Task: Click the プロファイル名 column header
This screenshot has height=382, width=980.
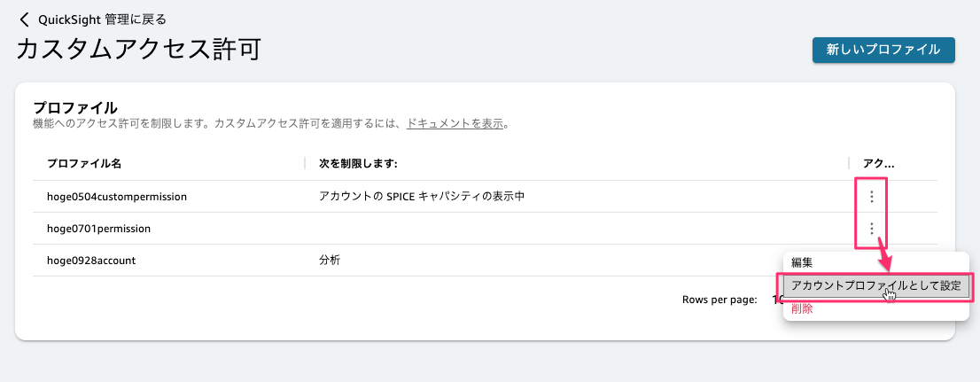Action: pyautogui.click(x=84, y=164)
